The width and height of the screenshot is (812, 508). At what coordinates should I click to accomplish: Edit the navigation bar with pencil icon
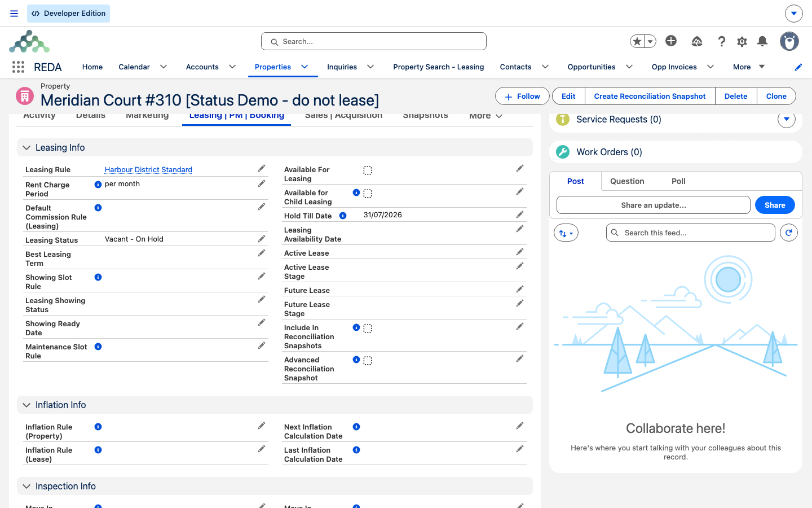click(798, 67)
